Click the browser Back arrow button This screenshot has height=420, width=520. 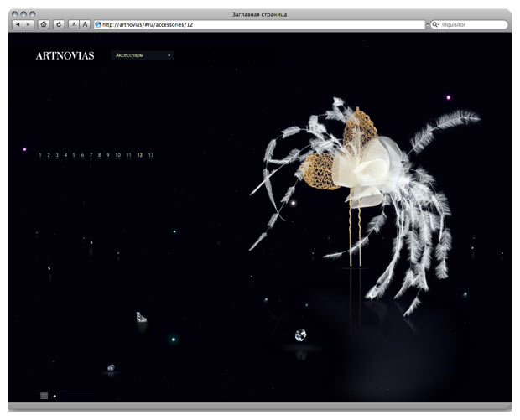18,24
